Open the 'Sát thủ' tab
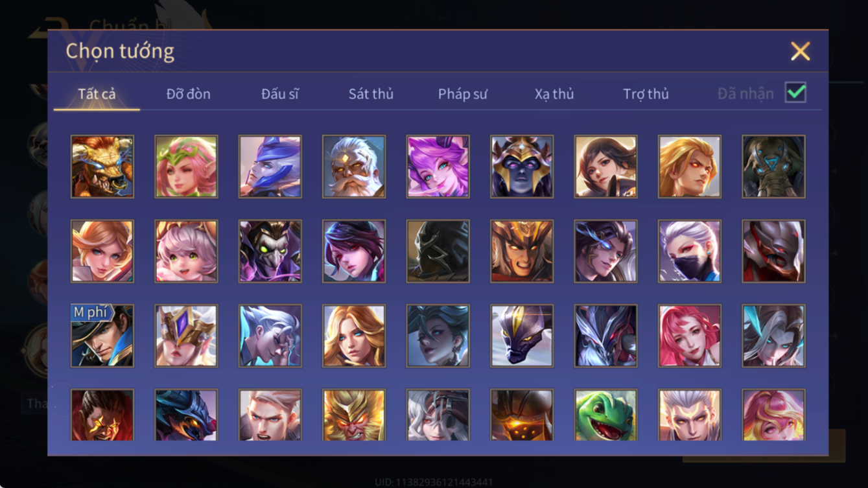The height and width of the screenshot is (488, 868). (x=371, y=94)
